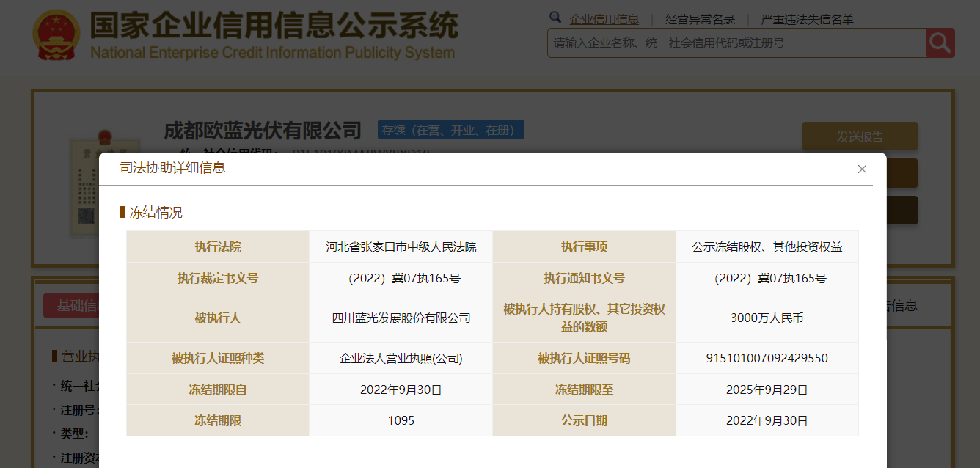Image resolution: width=980 pixels, height=468 pixels.
Task: Click the 执行通知书文号 header cell
Action: [585, 278]
